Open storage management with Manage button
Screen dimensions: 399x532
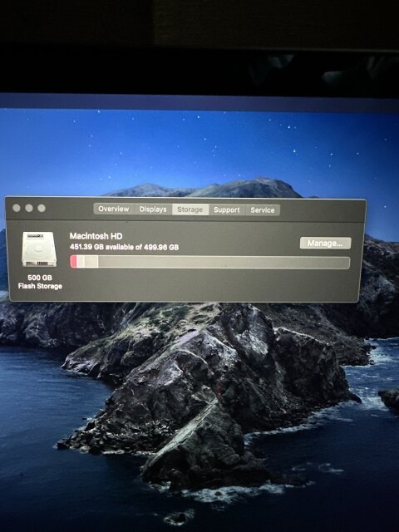[325, 243]
